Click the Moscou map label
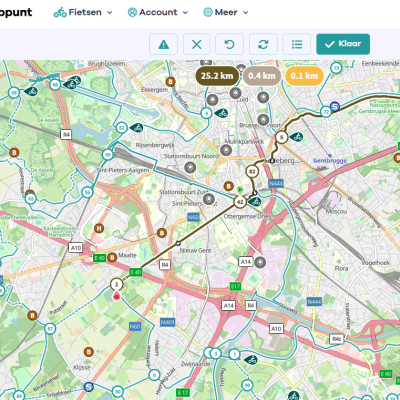 [x=336, y=211]
